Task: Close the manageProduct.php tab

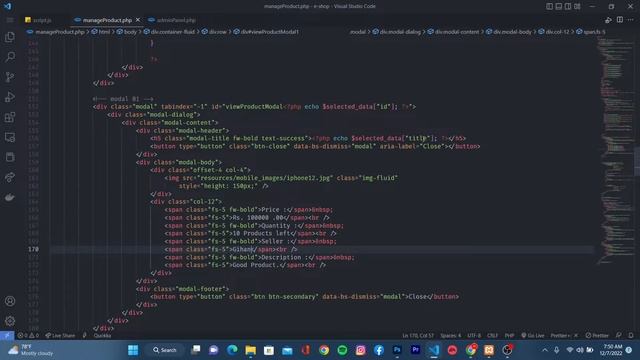Action: [x=138, y=20]
